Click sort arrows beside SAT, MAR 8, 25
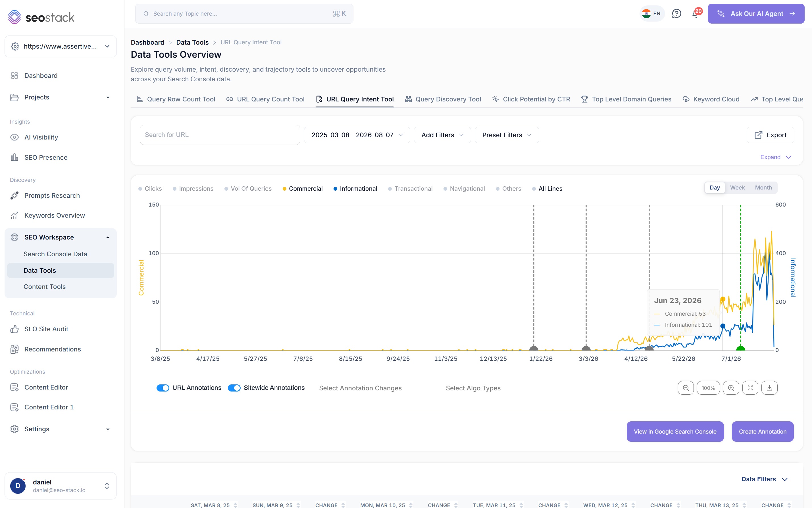Image resolution: width=812 pixels, height=508 pixels. pyautogui.click(x=236, y=505)
